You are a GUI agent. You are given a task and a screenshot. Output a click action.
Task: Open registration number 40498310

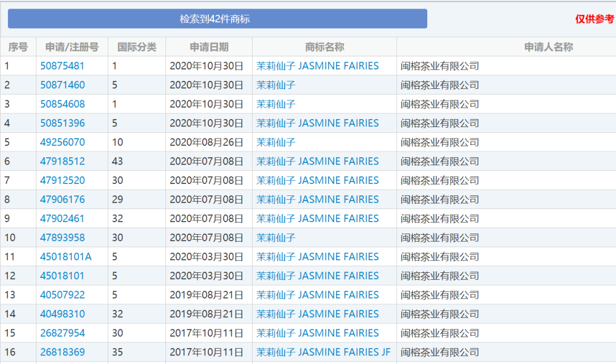coord(63,314)
